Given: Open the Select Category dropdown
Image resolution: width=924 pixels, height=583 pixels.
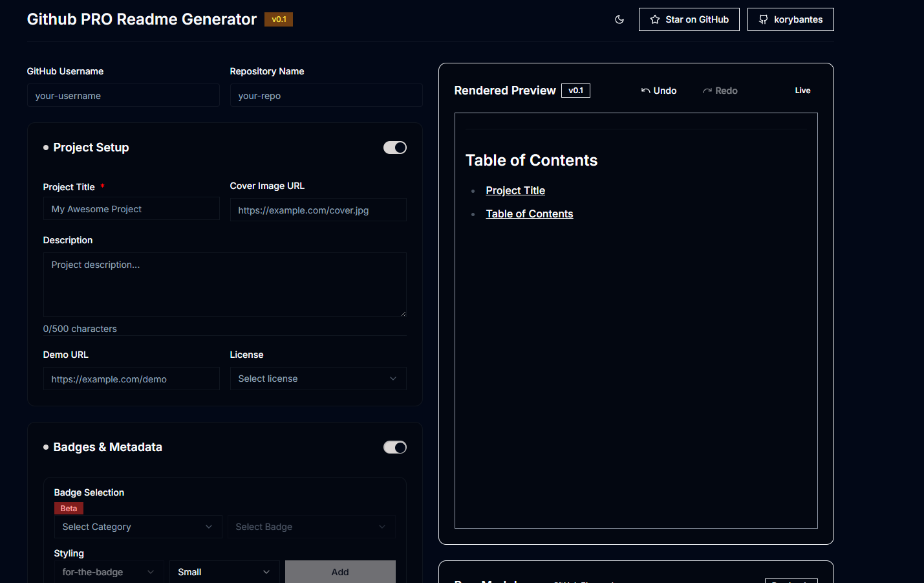Looking at the screenshot, I should pos(138,527).
